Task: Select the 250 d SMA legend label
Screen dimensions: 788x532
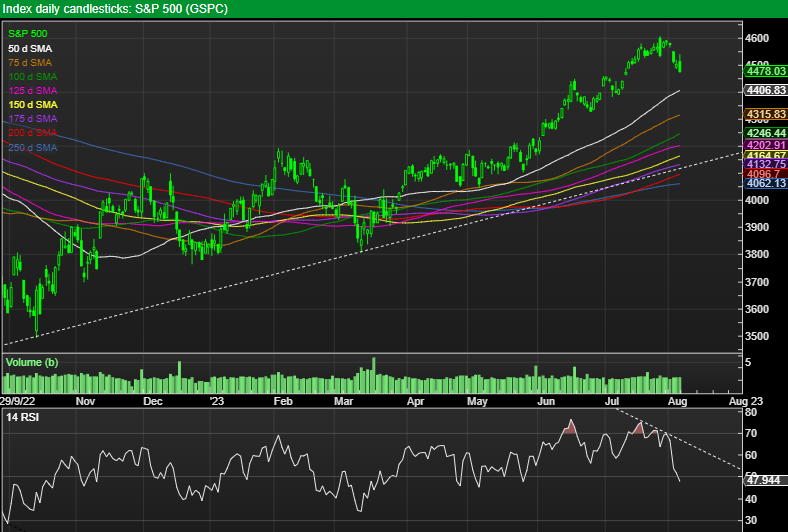Action: pyautogui.click(x=33, y=148)
